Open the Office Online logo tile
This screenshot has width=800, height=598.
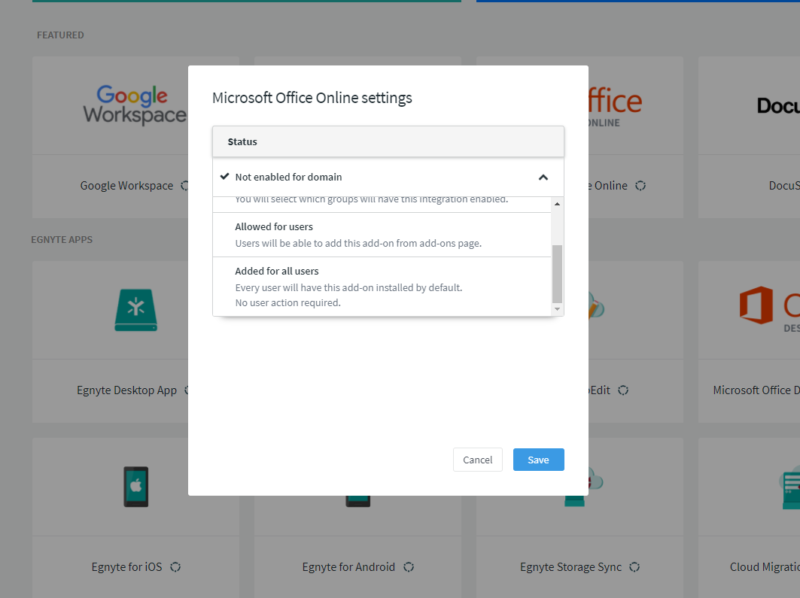(610, 99)
